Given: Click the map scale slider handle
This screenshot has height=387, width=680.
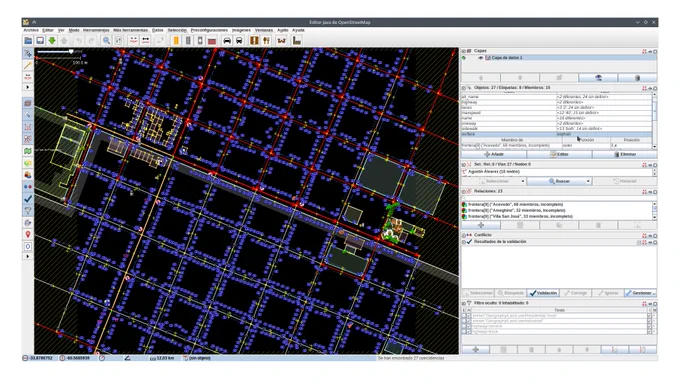Looking at the screenshot, I should coord(71,52).
